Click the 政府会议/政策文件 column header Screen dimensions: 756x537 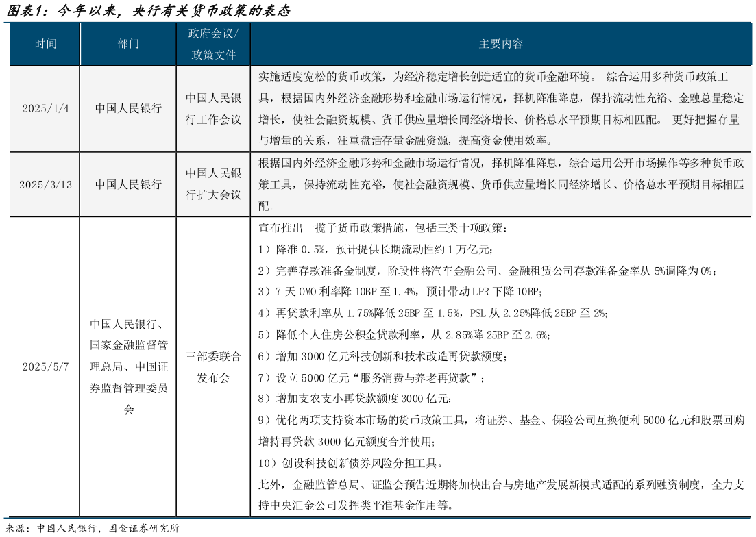[x=212, y=42]
